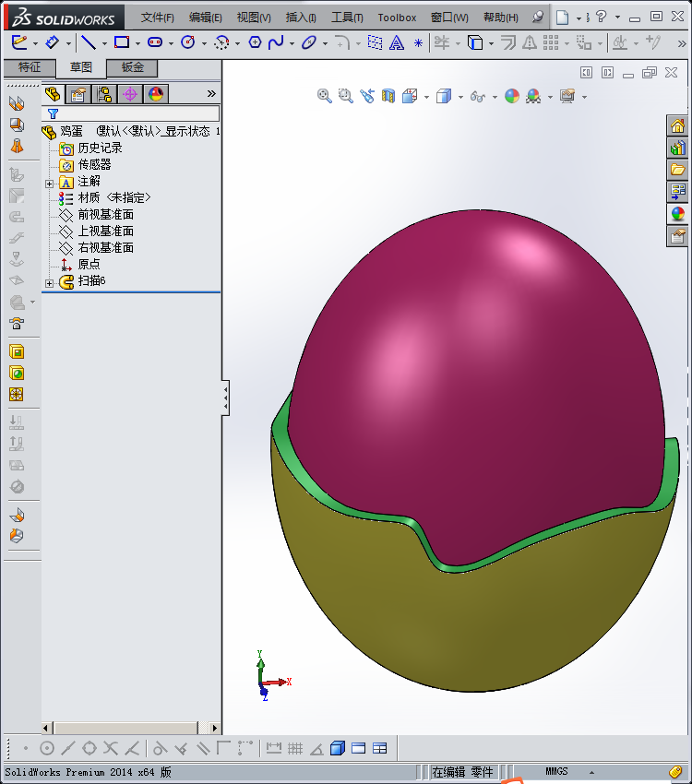Open File Explorer task pane tab
Screen dimensions: 692x784
(677, 170)
